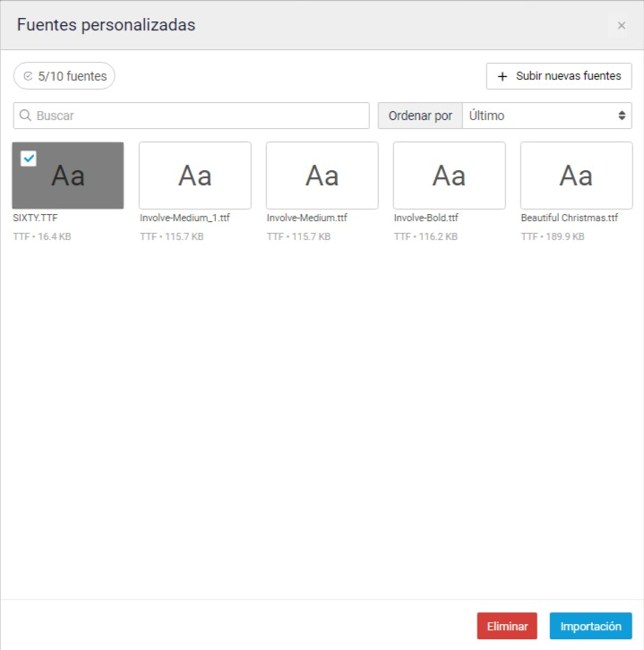This screenshot has width=644, height=650.
Task: Click the up-down arrows of sort selector
Action: click(622, 115)
